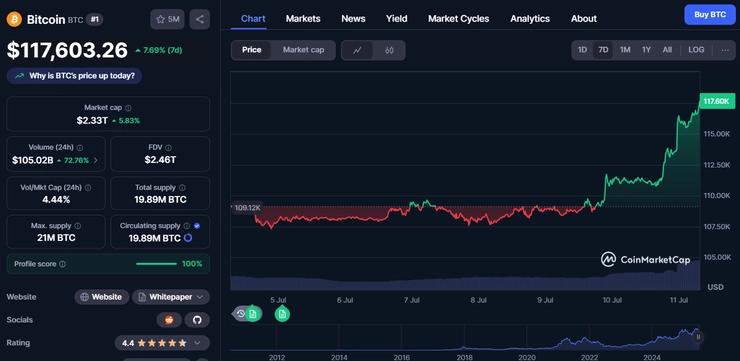The height and width of the screenshot is (361, 740).
Task: Open the chart more options ellipsis
Action: (725, 50)
